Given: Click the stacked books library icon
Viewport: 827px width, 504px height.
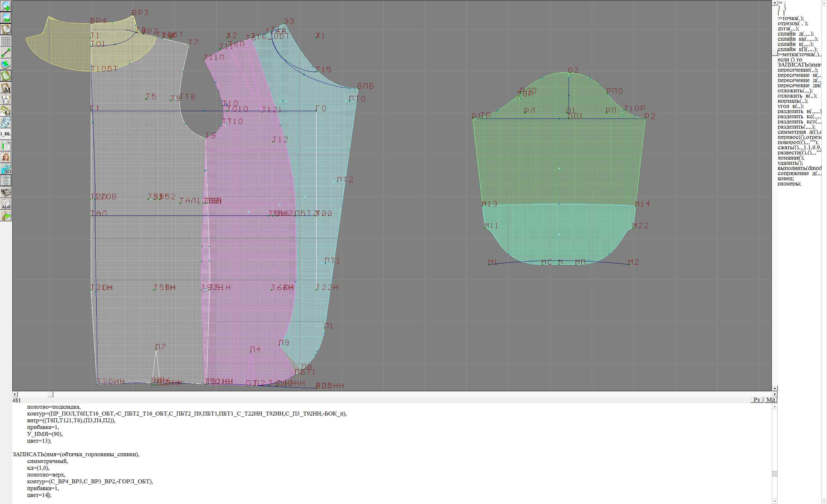Looking at the screenshot, I should (6, 192).
